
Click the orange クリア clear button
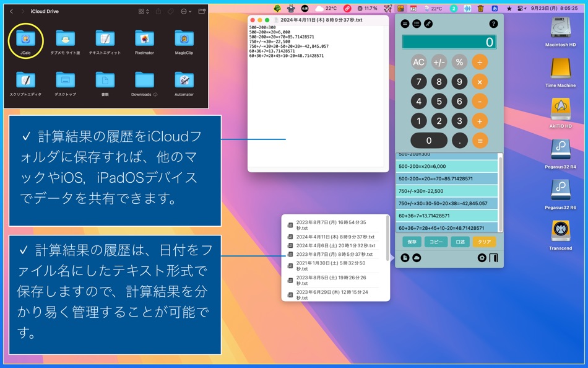pyautogui.click(x=484, y=242)
